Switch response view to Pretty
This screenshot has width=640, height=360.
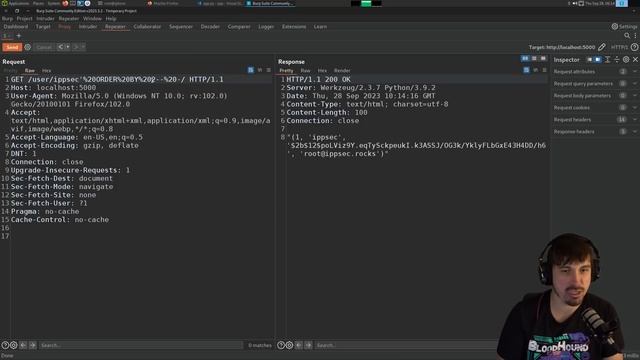coord(286,71)
